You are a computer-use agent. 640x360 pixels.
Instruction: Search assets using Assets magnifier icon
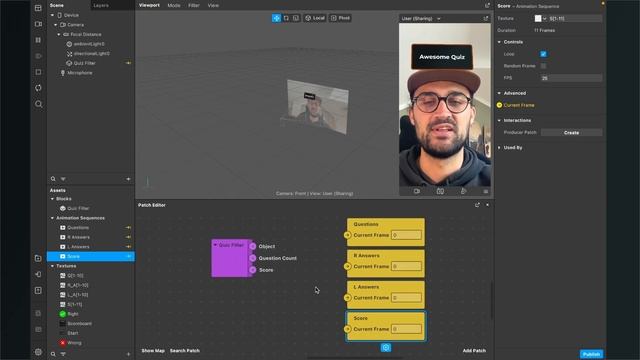53,354
